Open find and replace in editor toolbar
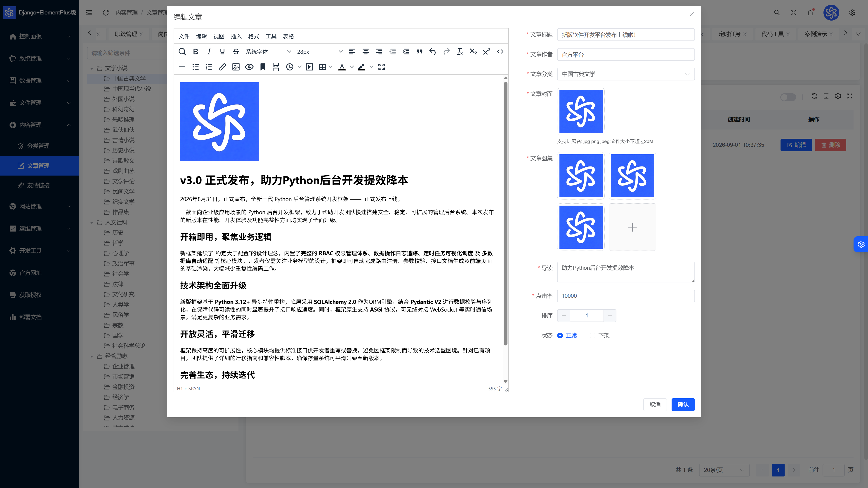Screen dimensions: 868x488 182,52
